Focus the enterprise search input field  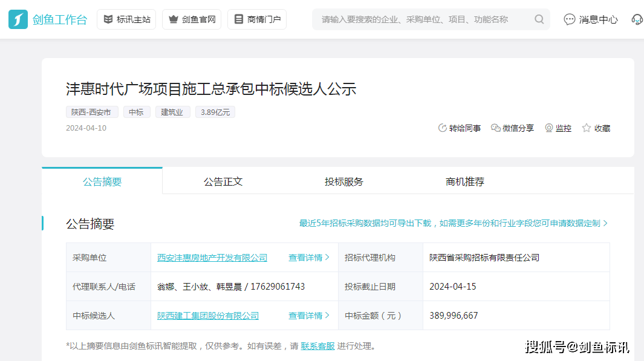click(431, 19)
